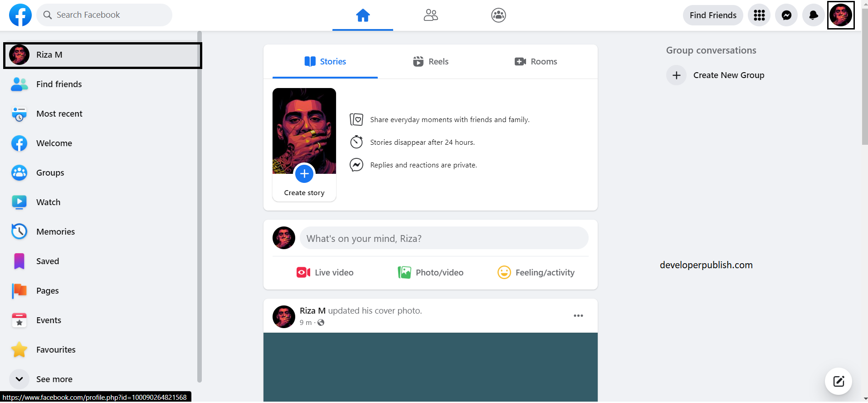Click the Photo/video button
Image resolution: width=868 pixels, height=403 pixels.
coord(430,273)
